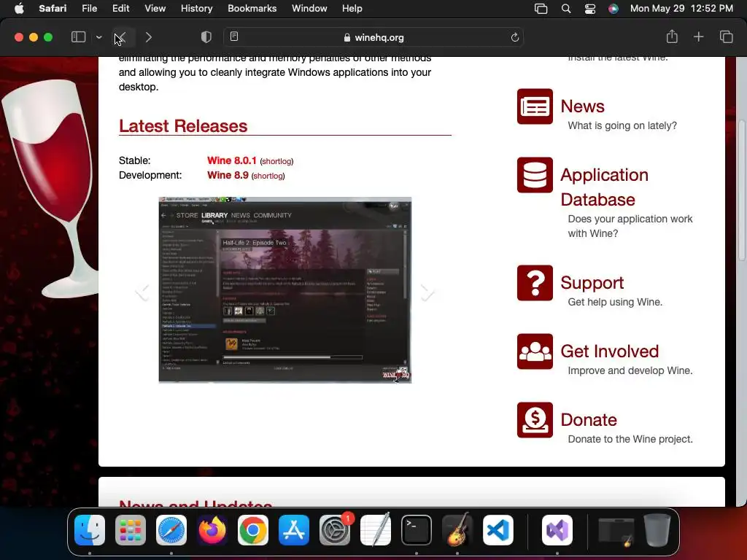Click the winehq.org address field
The height and width of the screenshot is (560, 747).
tap(373, 37)
